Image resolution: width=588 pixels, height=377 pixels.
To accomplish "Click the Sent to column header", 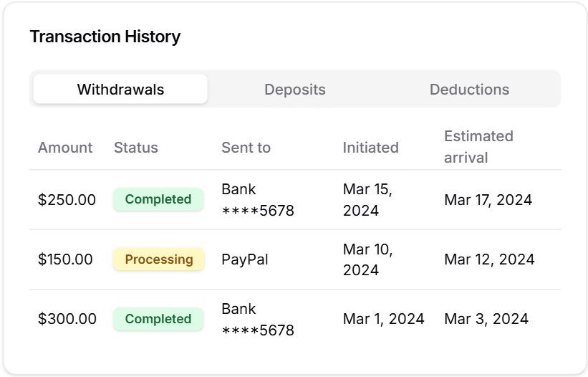I will [x=246, y=148].
